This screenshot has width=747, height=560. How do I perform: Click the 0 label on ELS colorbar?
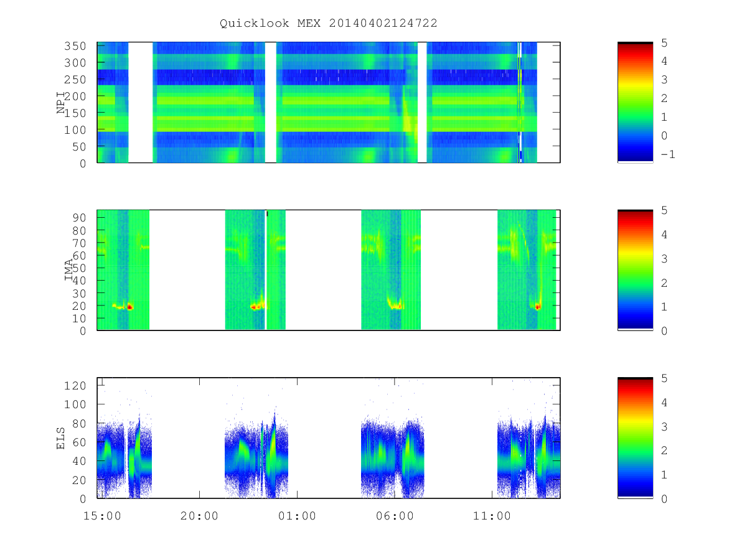(x=665, y=498)
